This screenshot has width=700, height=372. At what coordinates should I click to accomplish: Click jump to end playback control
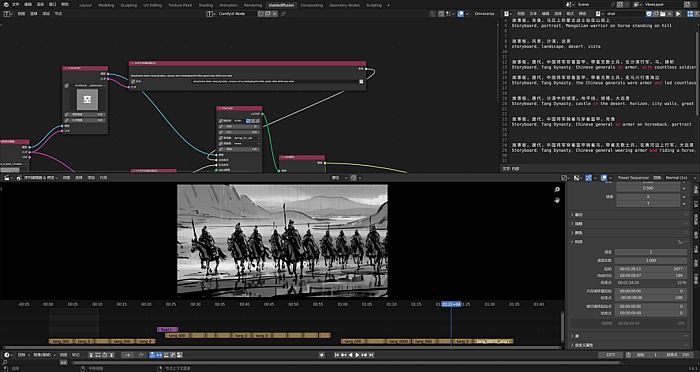coord(371,355)
